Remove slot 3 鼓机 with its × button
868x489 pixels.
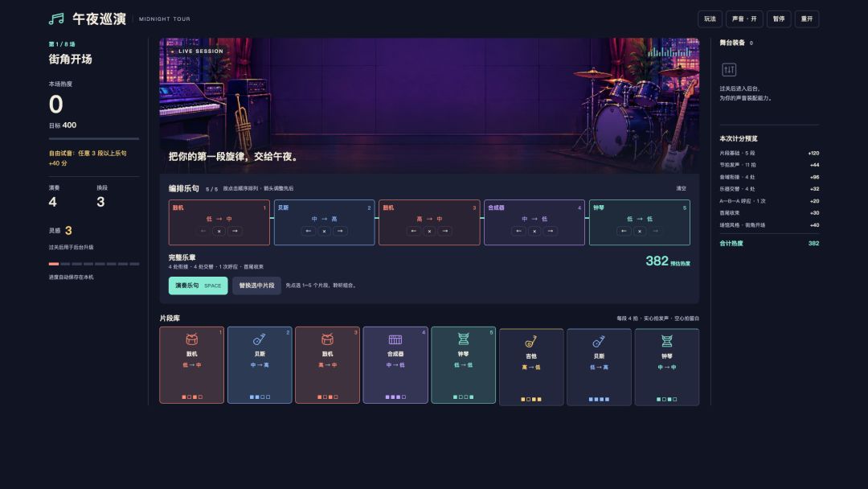[429, 231]
